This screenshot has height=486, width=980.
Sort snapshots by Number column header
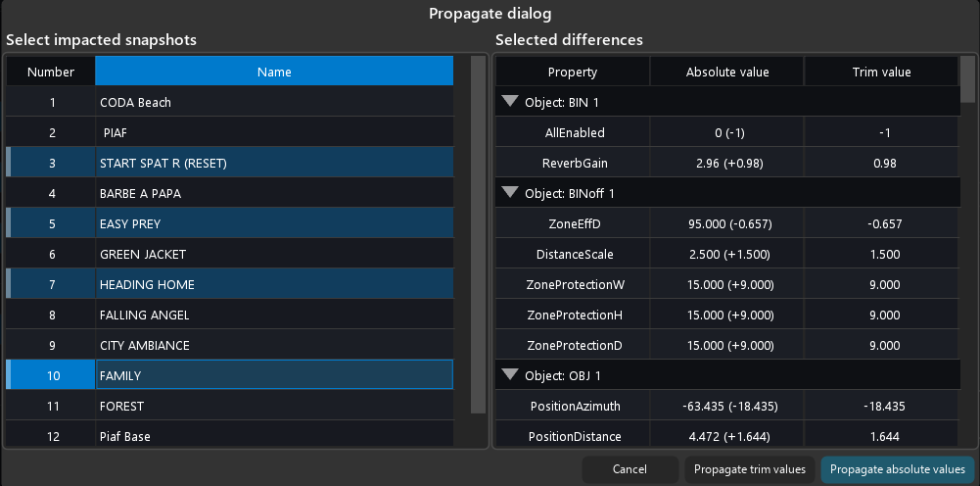point(51,72)
